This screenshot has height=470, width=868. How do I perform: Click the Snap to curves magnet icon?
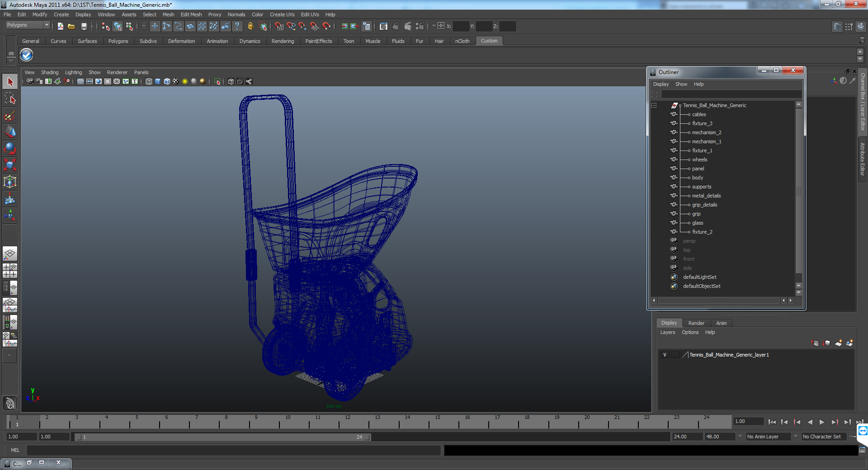[291, 26]
